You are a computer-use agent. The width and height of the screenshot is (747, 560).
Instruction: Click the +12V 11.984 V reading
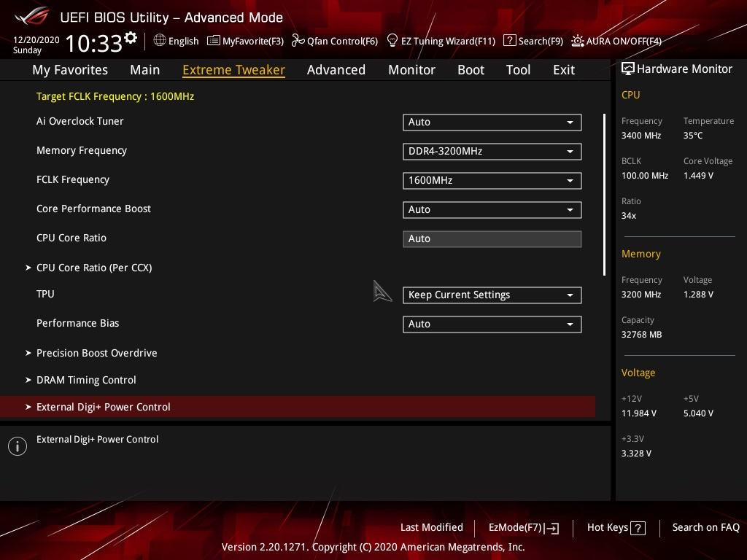[639, 413]
